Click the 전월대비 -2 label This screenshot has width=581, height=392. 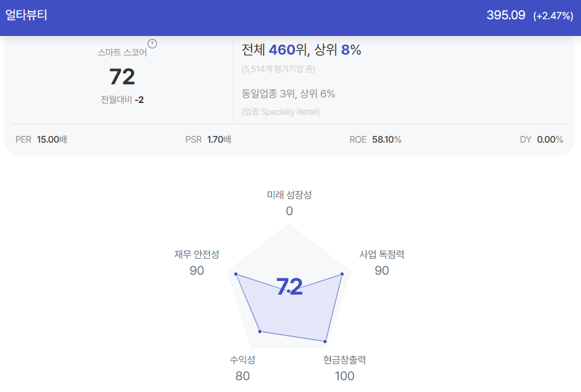tap(122, 100)
